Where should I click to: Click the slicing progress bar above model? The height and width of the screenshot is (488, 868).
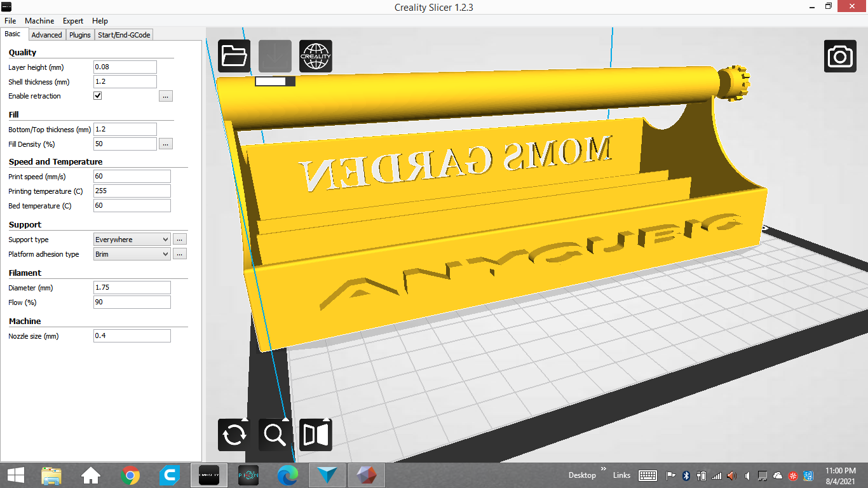pos(275,81)
